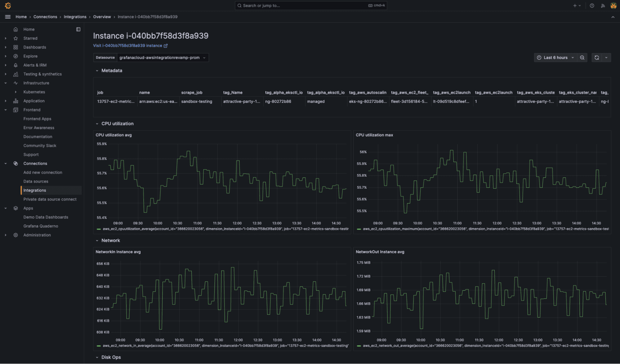This screenshot has width=620, height=364.
Task: Collapse the dock with the Home panel icon
Action: click(78, 29)
